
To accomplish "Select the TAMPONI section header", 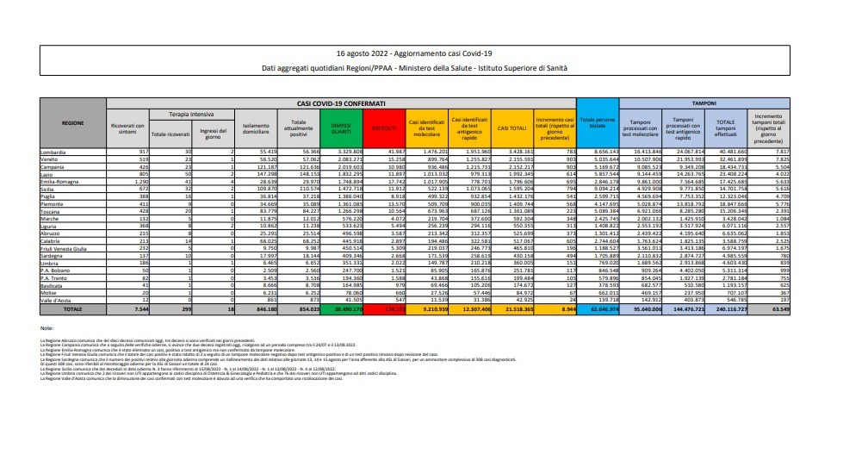I will click(x=704, y=102).
